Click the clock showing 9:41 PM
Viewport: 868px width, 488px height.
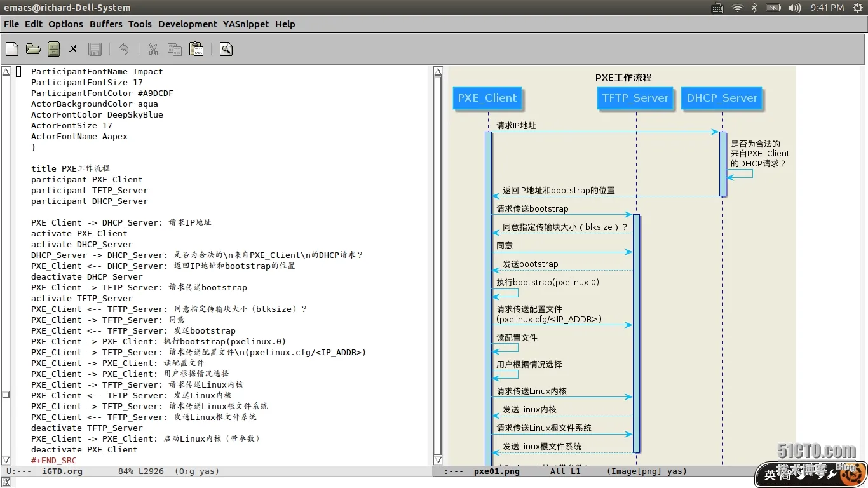point(827,8)
